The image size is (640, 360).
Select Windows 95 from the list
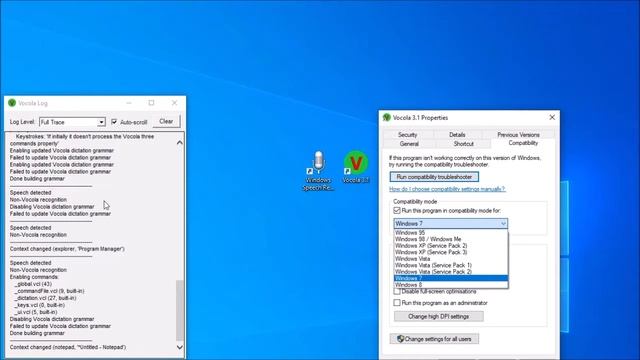coord(451,233)
